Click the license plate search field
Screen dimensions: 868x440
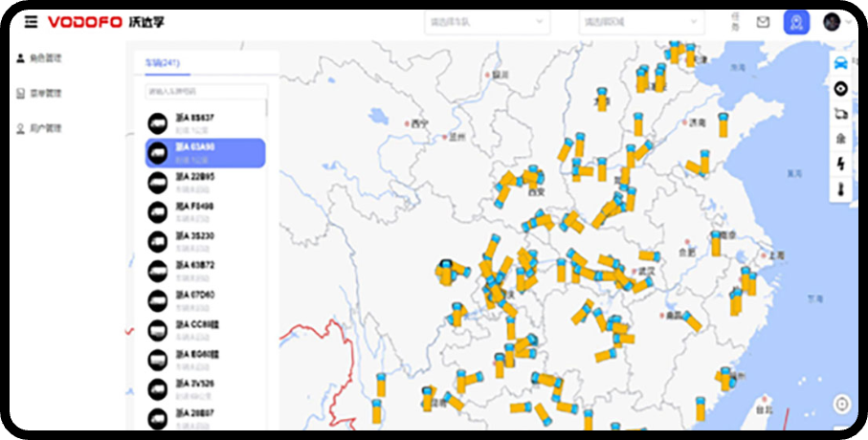(206, 92)
